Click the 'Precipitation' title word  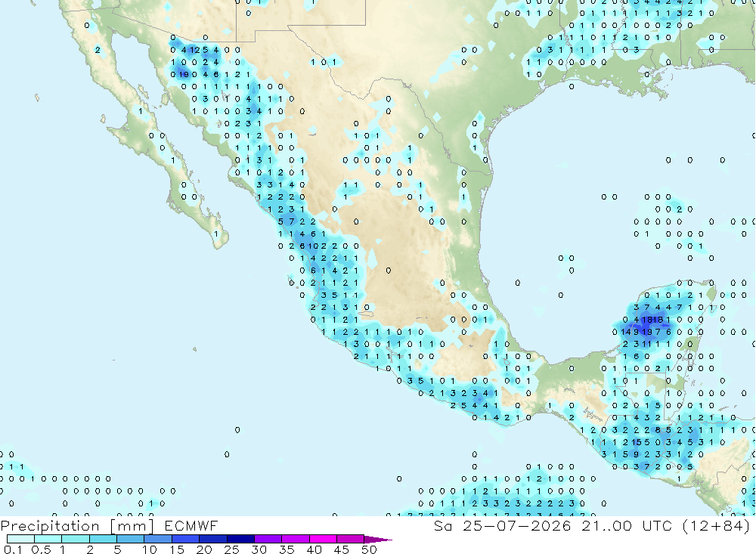tap(50, 526)
